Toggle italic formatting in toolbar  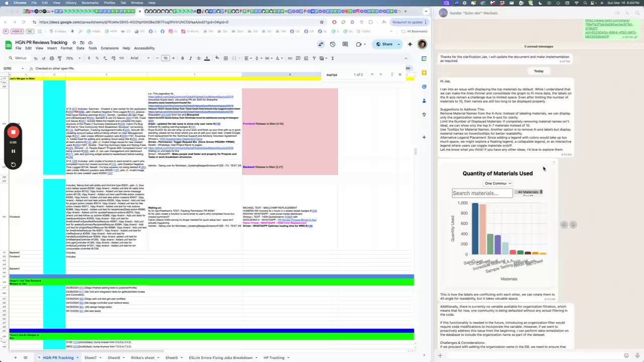(190, 58)
